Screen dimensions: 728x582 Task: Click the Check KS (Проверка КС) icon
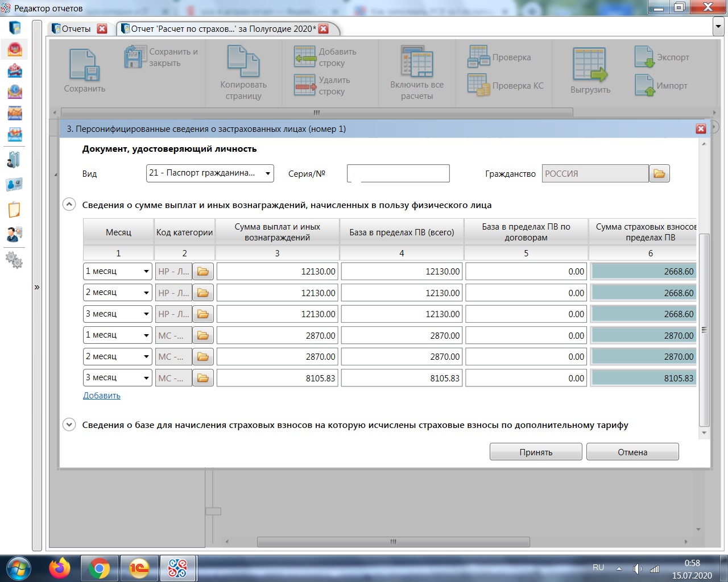[478, 85]
